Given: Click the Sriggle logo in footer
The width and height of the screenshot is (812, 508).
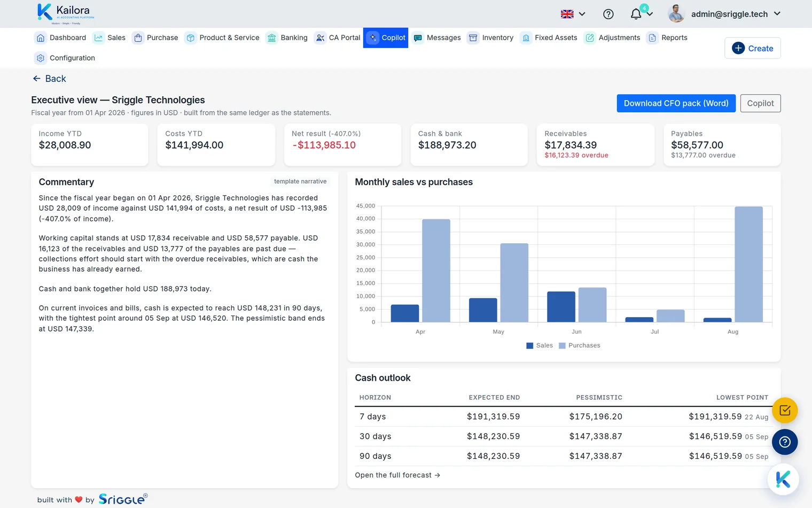Looking at the screenshot, I should tap(123, 499).
